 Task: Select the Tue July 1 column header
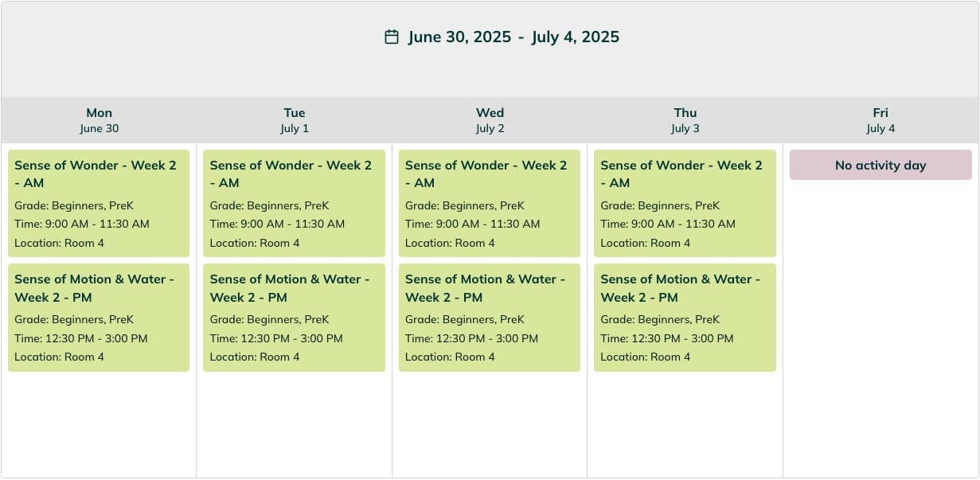click(x=295, y=120)
